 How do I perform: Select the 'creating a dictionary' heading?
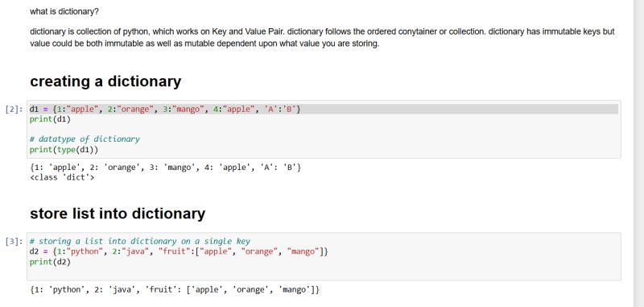(105, 81)
